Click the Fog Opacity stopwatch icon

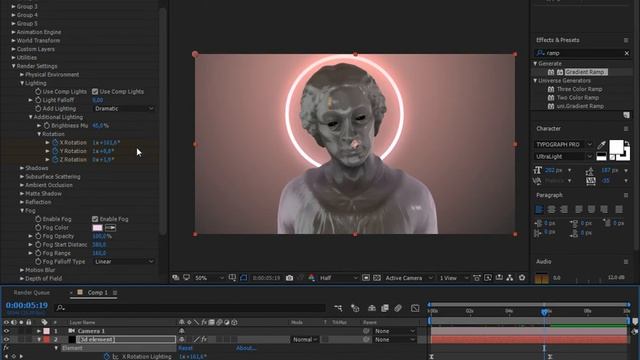point(38,236)
